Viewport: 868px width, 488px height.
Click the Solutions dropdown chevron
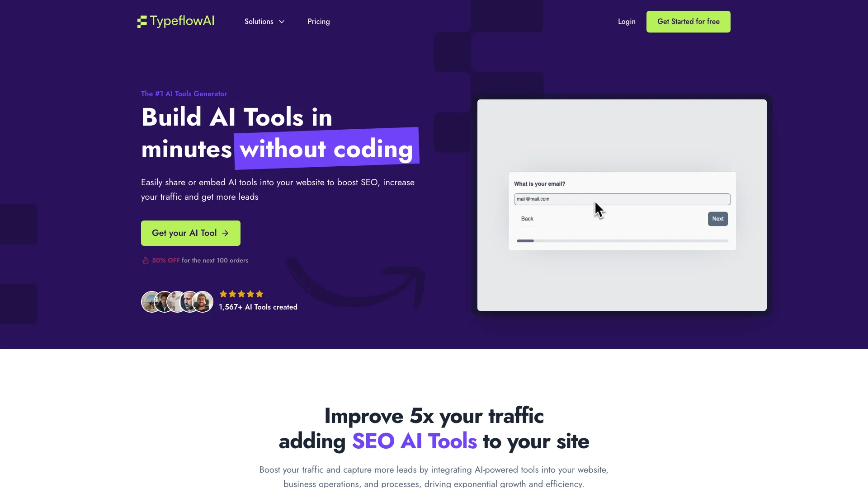282,21
